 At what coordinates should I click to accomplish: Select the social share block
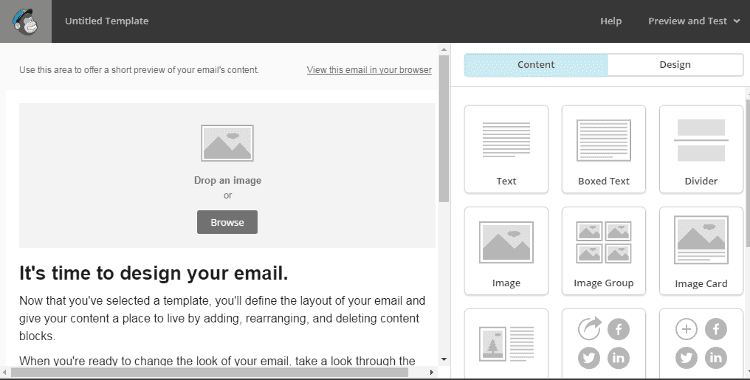(604, 344)
